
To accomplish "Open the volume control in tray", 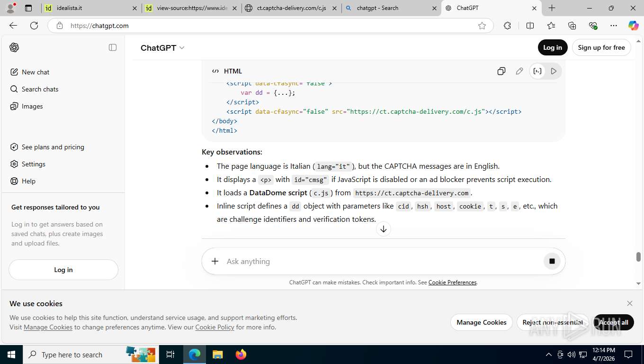I will coord(572,355).
